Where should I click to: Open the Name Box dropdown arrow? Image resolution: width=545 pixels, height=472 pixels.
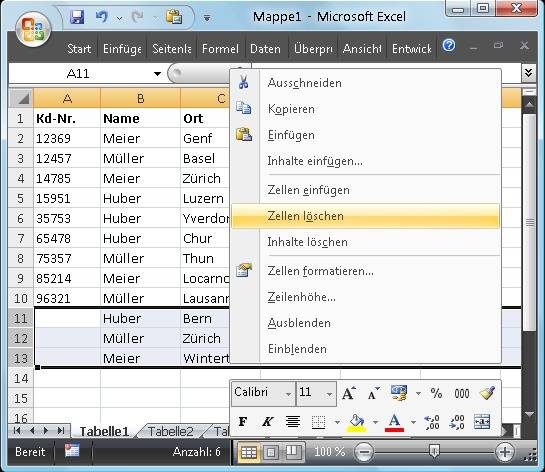(157, 73)
